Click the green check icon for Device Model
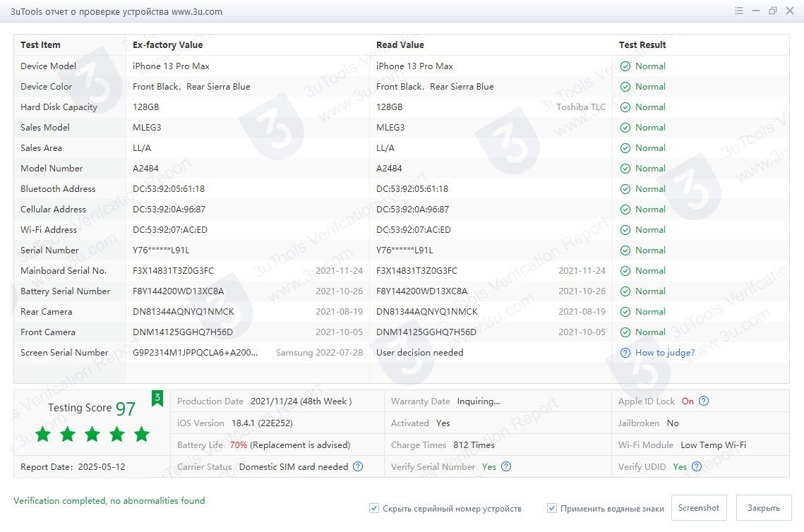 625,66
